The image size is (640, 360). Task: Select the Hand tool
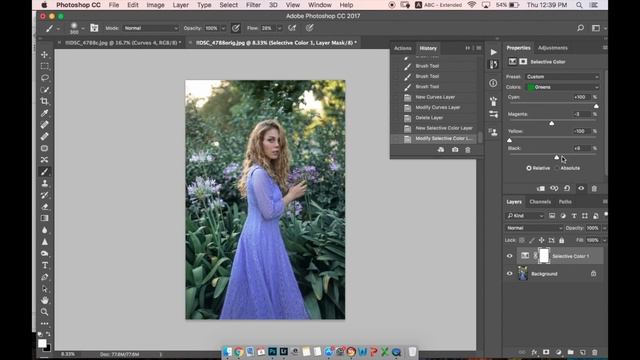click(x=45, y=300)
